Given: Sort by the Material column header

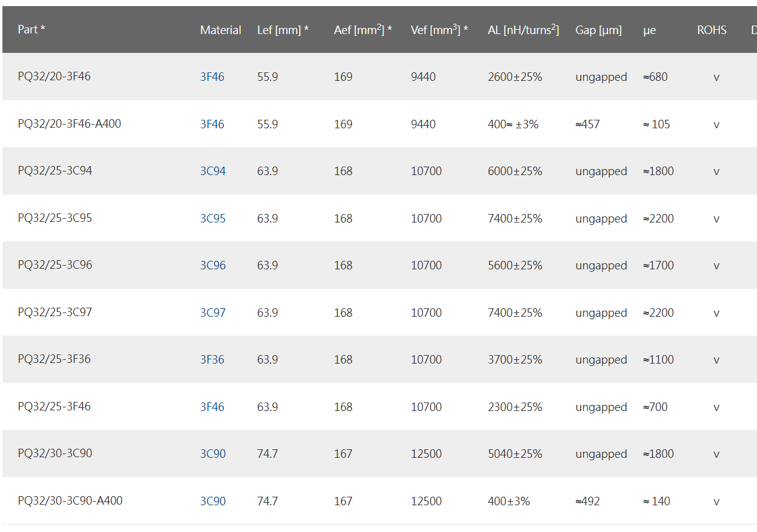Looking at the screenshot, I should point(221,30).
